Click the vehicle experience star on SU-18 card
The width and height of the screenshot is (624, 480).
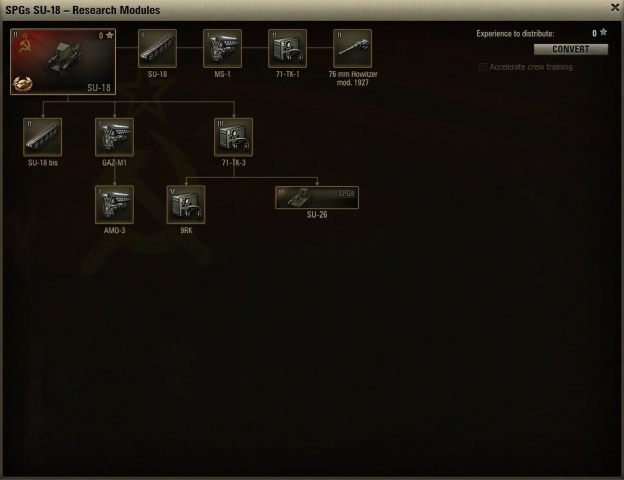click(109, 35)
